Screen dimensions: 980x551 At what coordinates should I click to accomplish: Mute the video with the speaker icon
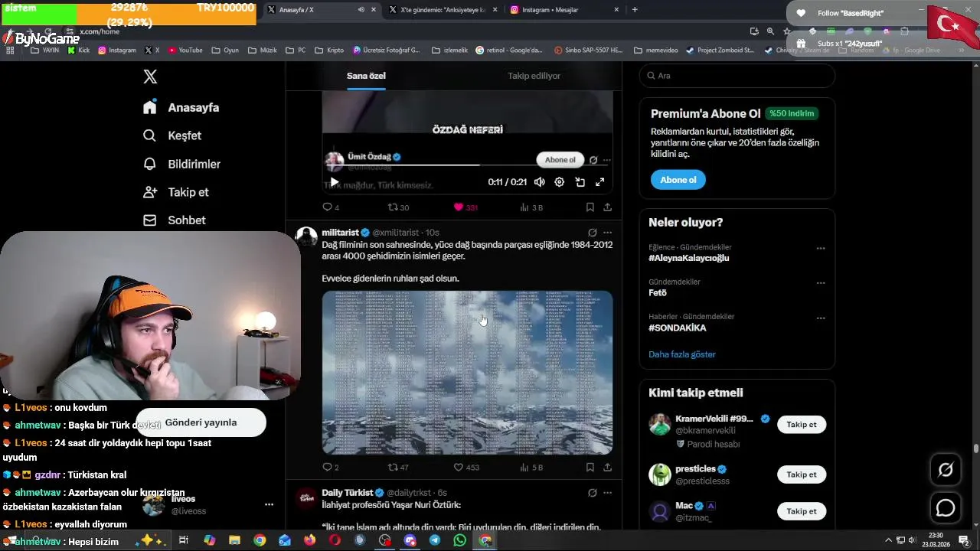[x=540, y=182]
